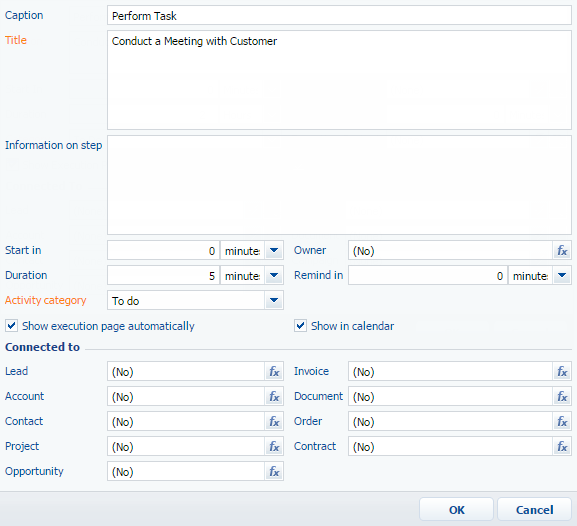This screenshot has width=577, height=526.
Task: Click the Owner (No) value field
Action: [x=451, y=251]
